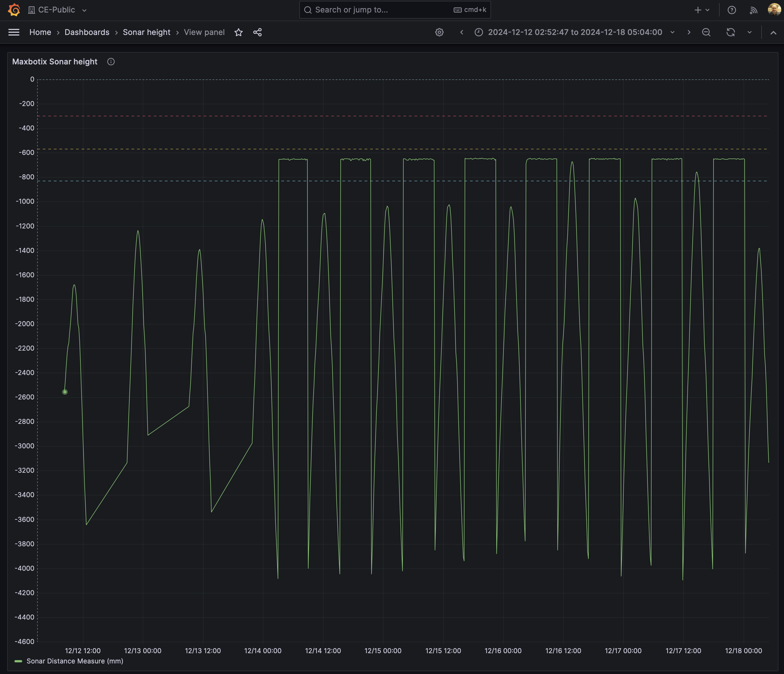Viewport: 784px width, 674px height.
Task: Click the 12/14 00:00 axis label
Action: coord(263,650)
